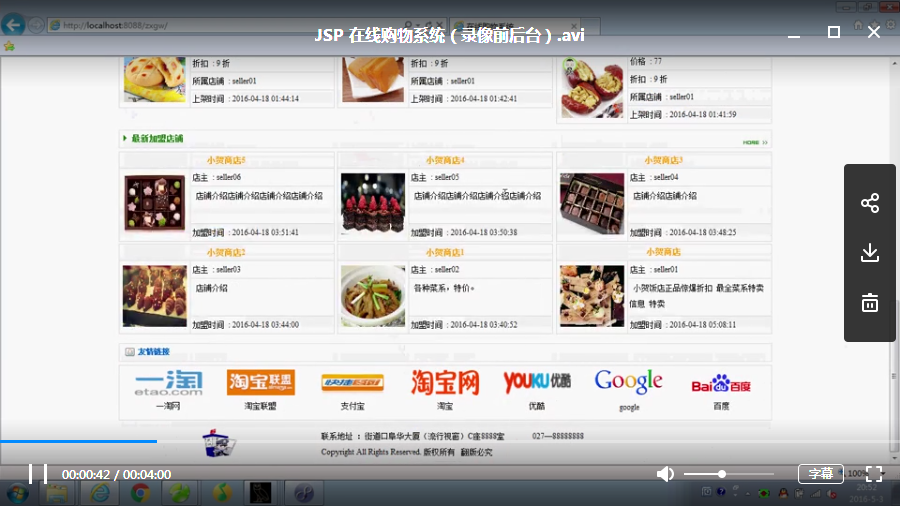
Task: Click the raspberry cake thumbnail of 小贺商店4
Action: [373, 203]
